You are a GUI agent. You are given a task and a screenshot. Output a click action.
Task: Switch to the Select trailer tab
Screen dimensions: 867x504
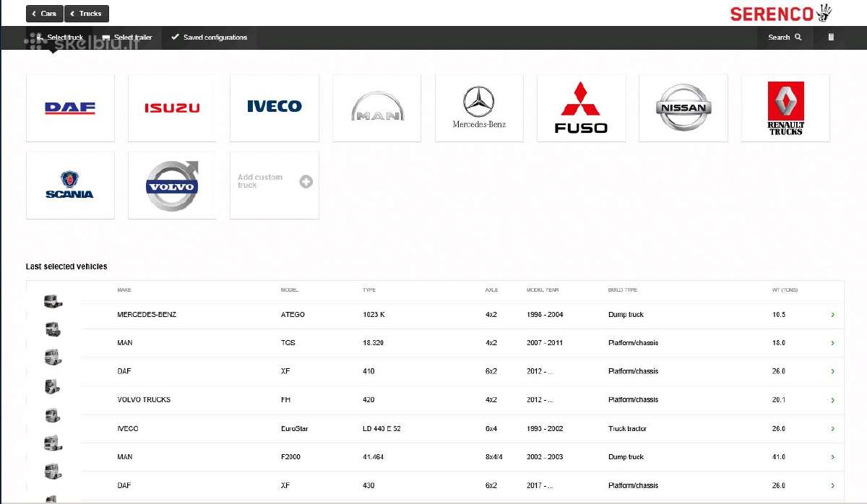pyautogui.click(x=127, y=38)
